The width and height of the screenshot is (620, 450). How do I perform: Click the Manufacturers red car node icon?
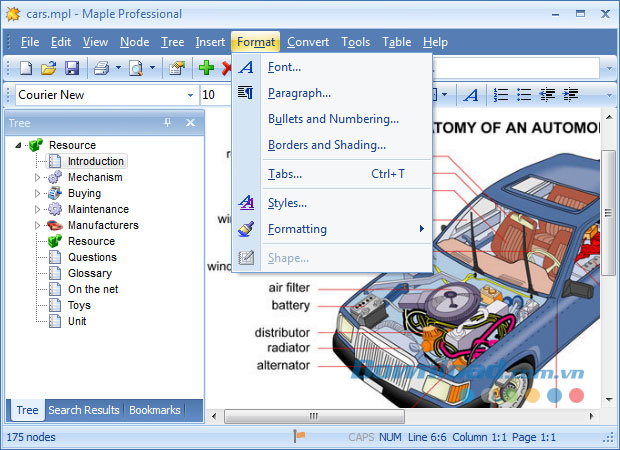pyautogui.click(x=55, y=225)
